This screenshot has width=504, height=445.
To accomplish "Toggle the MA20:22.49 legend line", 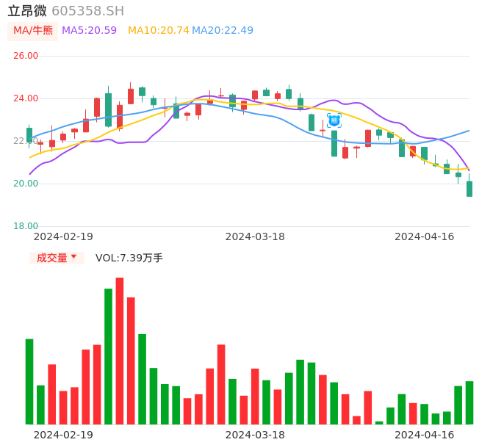I will [223, 30].
